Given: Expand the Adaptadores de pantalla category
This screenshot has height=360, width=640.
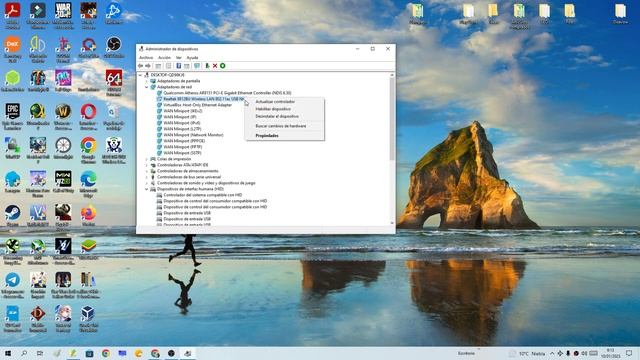Looking at the screenshot, I should click(x=147, y=81).
